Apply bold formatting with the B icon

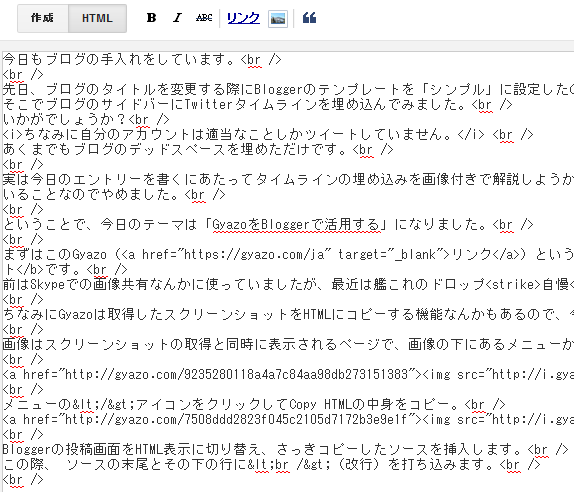[151, 18]
